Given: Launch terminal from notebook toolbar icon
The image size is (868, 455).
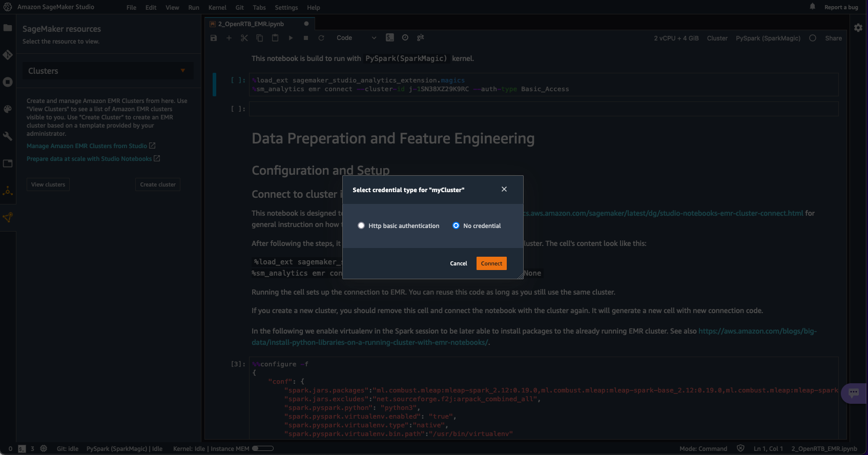Looking at the screenshot, I should coord(390,37).
